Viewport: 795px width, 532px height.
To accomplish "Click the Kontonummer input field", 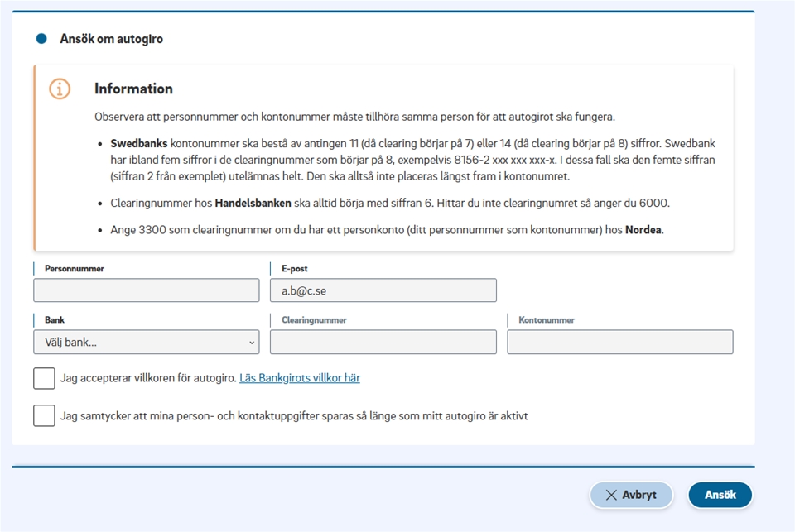I will click(x=619, y=343).
